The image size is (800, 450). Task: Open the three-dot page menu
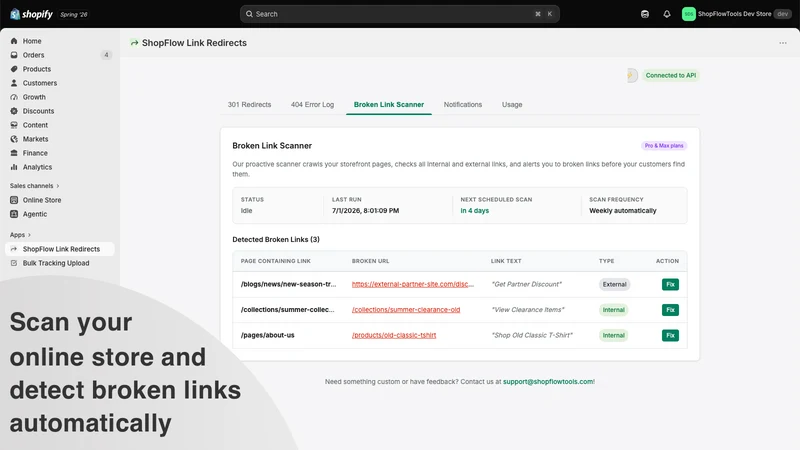tap(783, 43)
